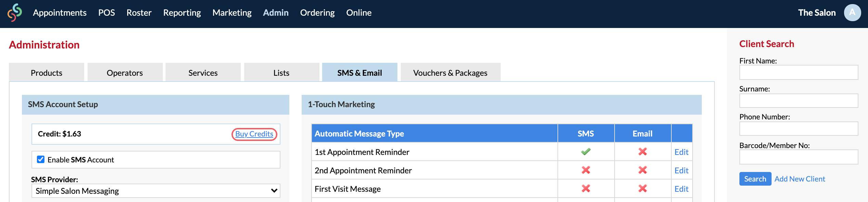The image size is (868, 202).
Task: Go to Appointments in the top navigation
Action: [x=60, y=13]
